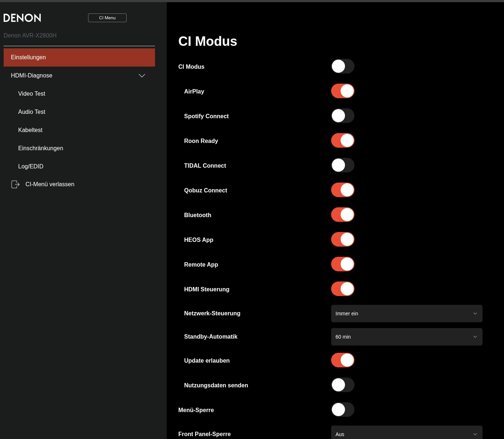The width and height of the screenshot is (504, 439).
Task: Enable Spotify Connect toggle
Action: 343,116
